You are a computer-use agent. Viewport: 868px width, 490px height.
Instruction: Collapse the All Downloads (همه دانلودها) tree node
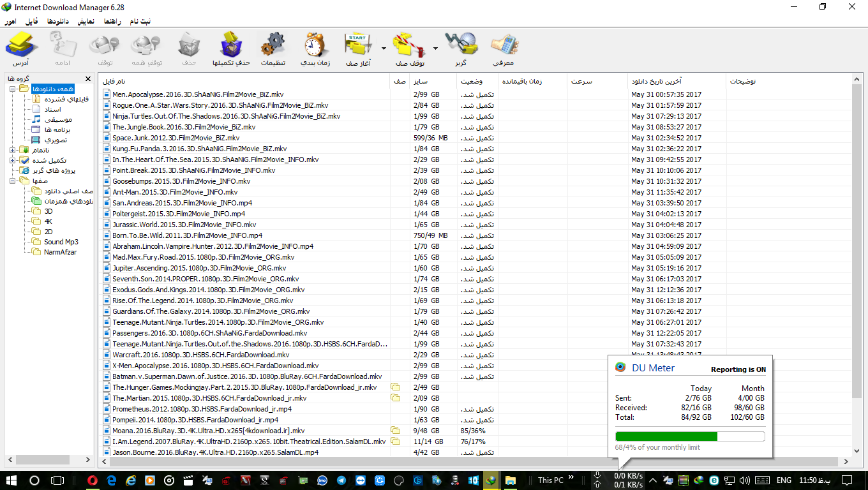[x=13, y=89]
